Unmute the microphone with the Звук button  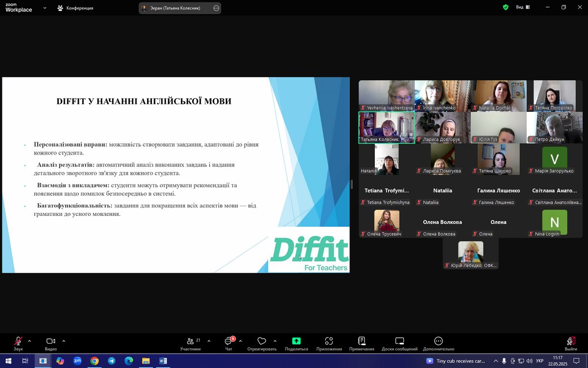18,343
